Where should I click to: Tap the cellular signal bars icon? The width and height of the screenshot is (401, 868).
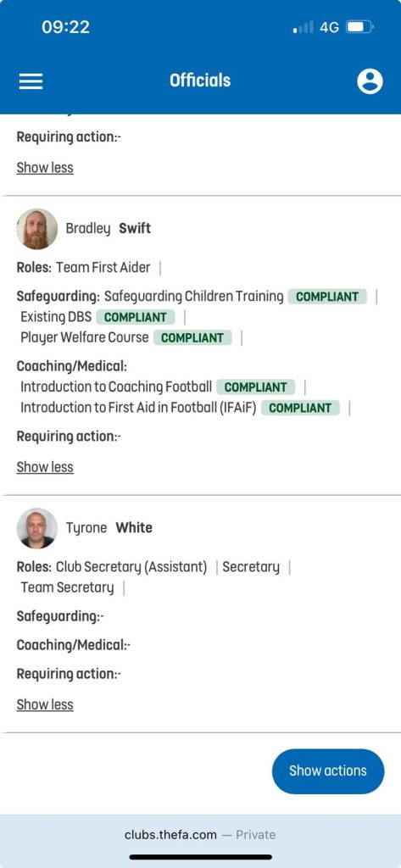point(303,26)
